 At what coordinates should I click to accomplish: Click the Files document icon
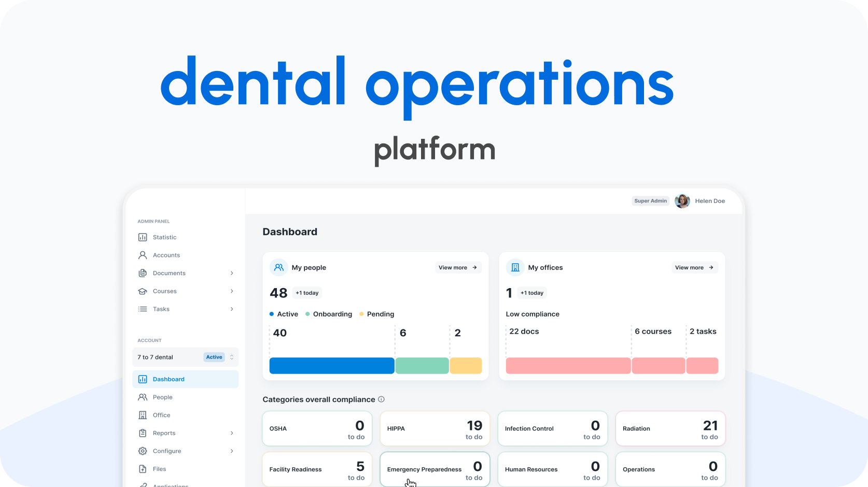pos(143,469)
